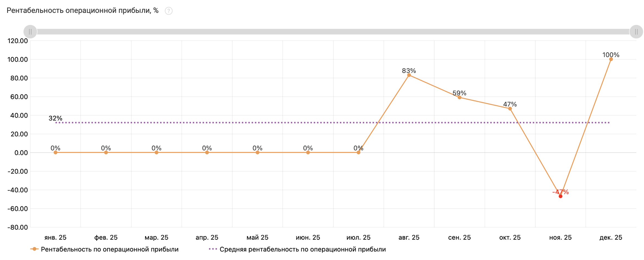The width and height of the screenshot is (644, 260).
Task: Click the 100% December data point
Action: tap(611, 59)
